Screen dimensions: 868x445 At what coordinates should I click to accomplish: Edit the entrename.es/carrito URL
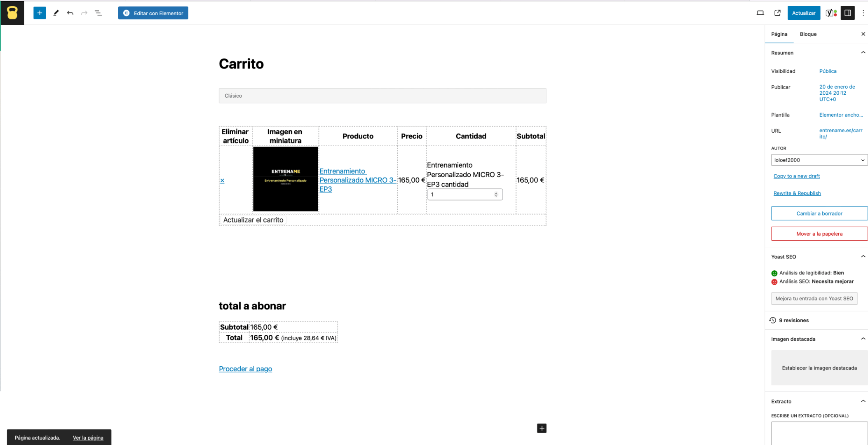[841, 133]
